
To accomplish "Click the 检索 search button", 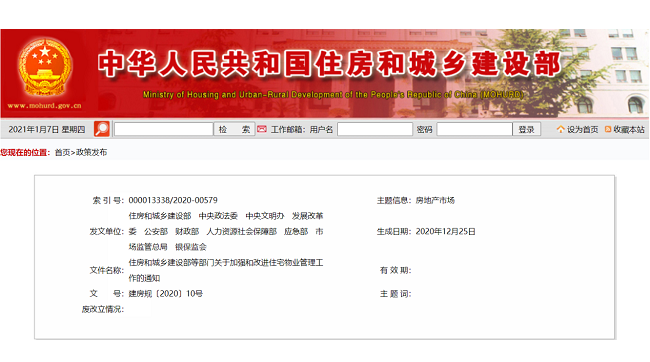I will pyautogui.click(x=234, y=129).
